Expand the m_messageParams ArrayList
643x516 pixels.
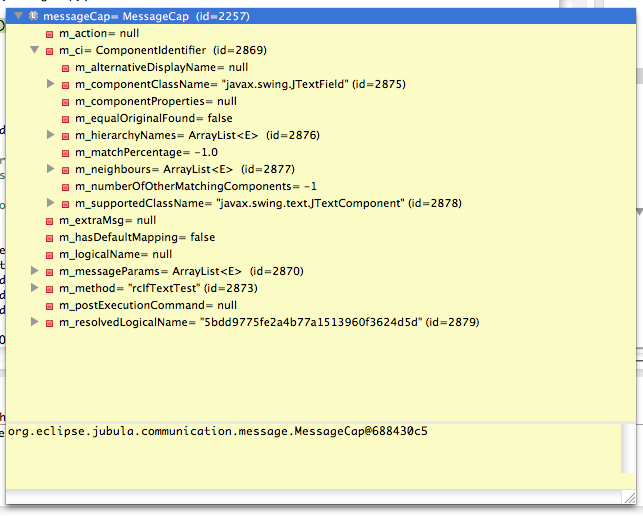pos(35,271)
